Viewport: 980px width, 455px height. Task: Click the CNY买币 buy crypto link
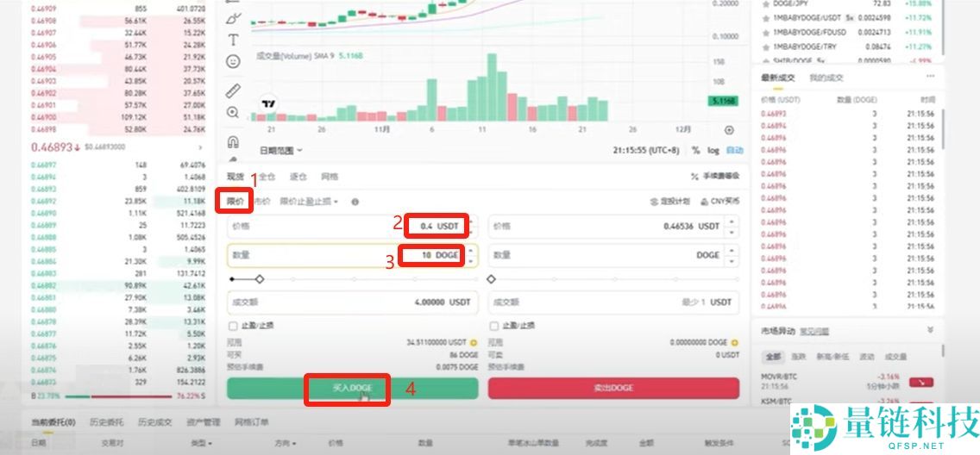719,202
